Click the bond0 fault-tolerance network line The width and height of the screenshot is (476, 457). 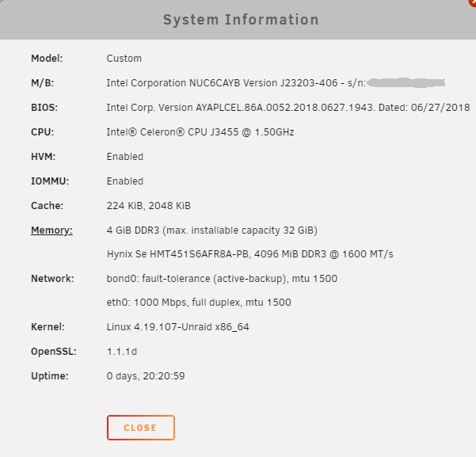coord(222,279)
